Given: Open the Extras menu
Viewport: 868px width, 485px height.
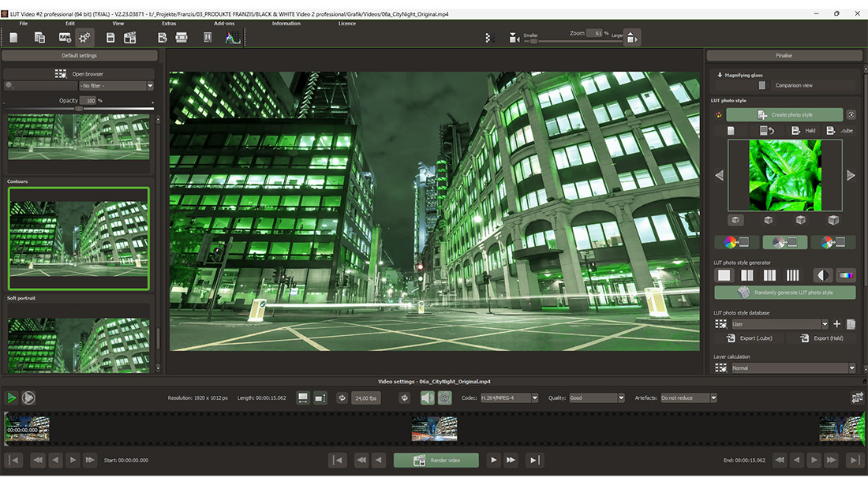Looking at the screenshot, I should click(168, 23).
